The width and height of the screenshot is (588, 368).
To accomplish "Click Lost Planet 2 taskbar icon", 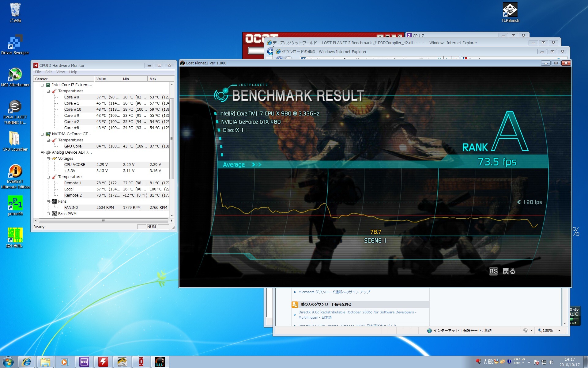I will click(160, 362).
